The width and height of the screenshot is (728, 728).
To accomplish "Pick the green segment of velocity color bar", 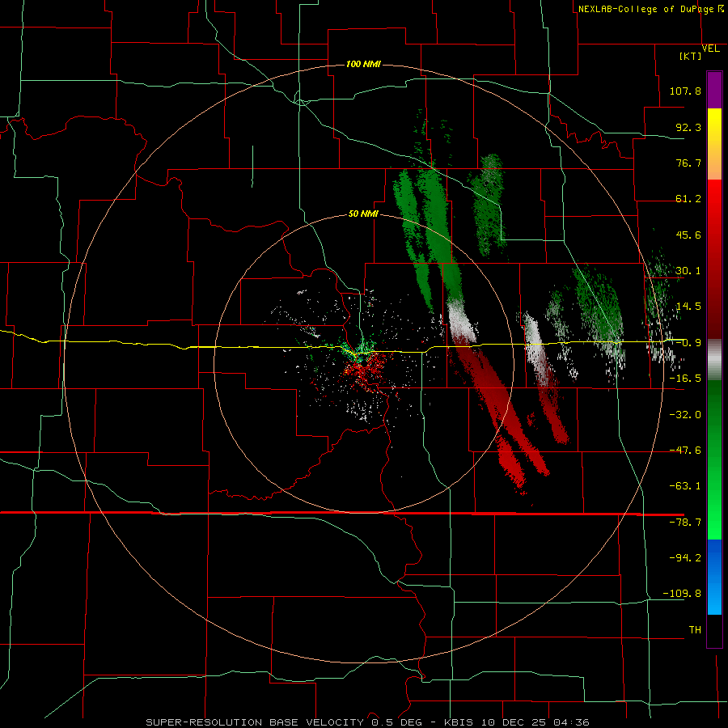I will click(x=714, y=459).
